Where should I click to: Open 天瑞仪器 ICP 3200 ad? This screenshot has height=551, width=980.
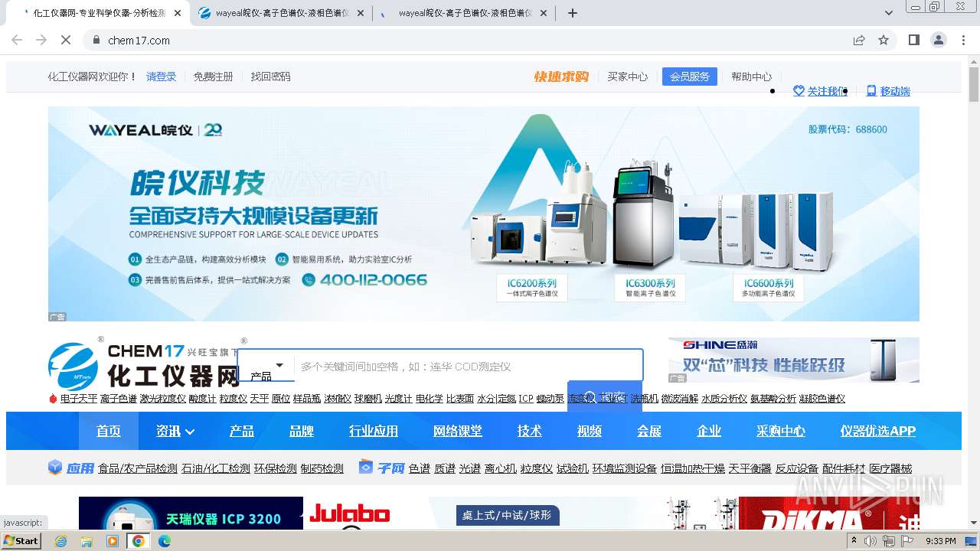click(191, 514)
